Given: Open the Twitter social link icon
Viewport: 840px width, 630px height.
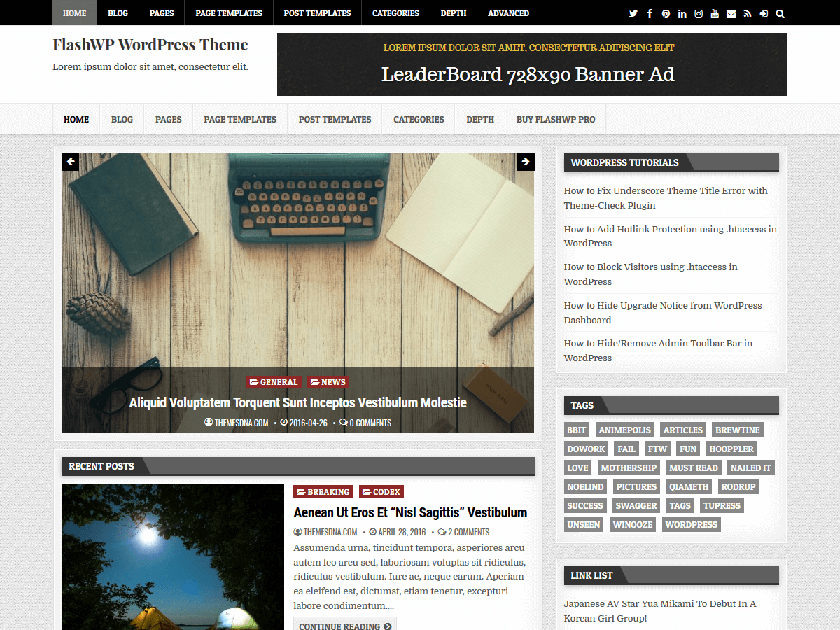Looking at the screenshot, I should click(x=633, y=13).
